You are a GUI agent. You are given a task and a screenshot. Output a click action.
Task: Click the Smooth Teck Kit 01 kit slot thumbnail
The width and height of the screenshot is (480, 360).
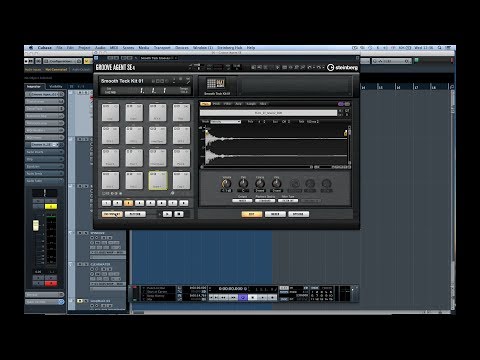[216, 83]
